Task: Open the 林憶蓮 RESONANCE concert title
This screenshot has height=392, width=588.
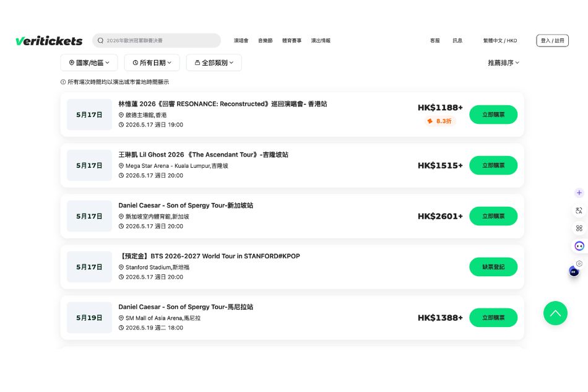Action: 223,104
